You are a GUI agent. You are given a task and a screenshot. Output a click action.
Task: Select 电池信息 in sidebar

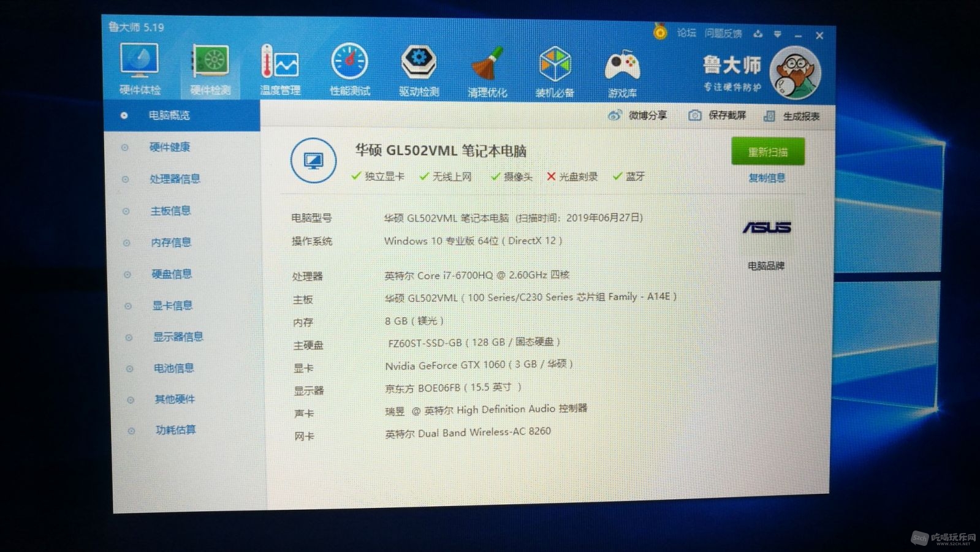point(174,368)
